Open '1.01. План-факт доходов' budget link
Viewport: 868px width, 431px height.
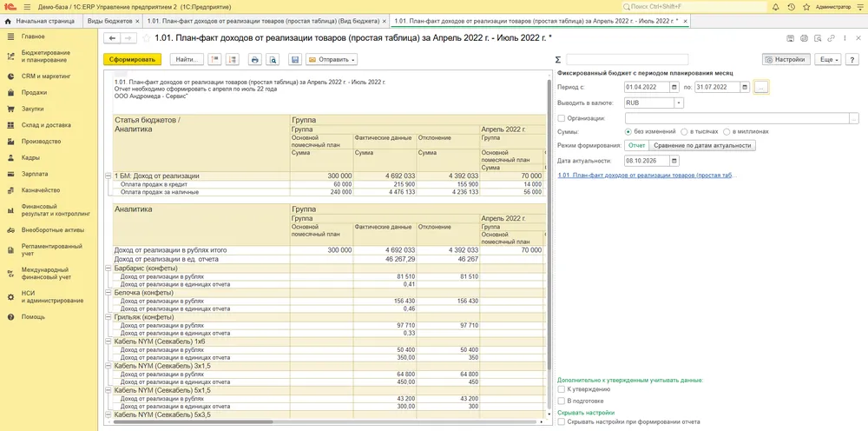click(648, 175)
